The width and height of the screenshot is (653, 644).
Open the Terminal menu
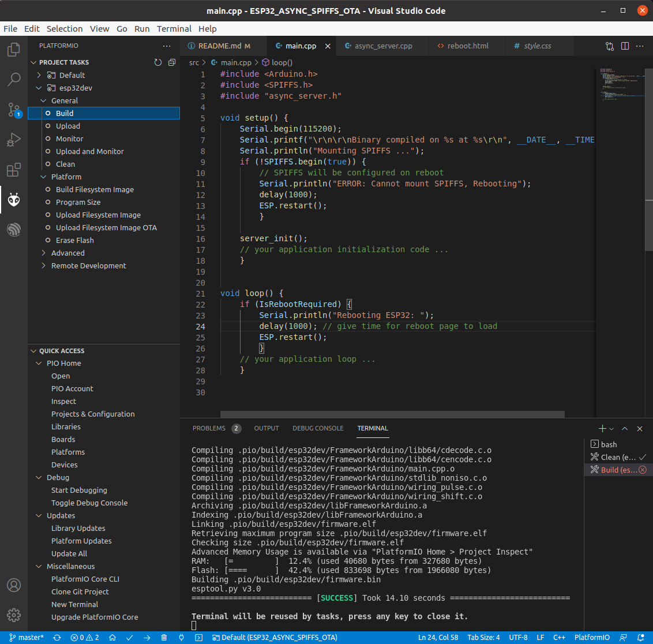(x=174, y=29)
